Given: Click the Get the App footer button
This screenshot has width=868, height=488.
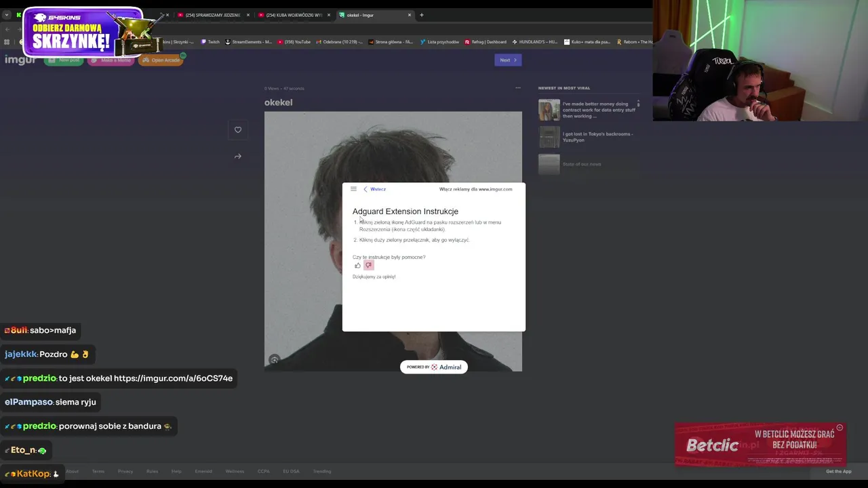Looking at the screenshot, I should (839, 471).
